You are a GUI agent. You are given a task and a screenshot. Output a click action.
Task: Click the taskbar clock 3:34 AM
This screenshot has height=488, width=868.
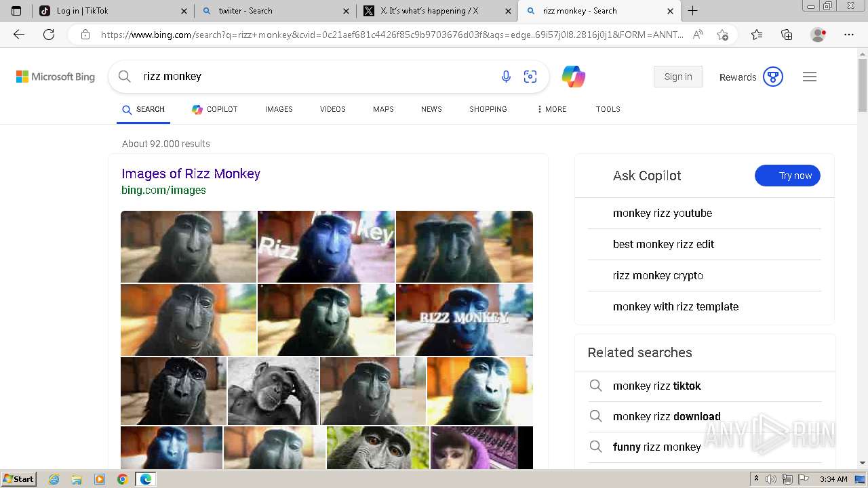point(833,479)
